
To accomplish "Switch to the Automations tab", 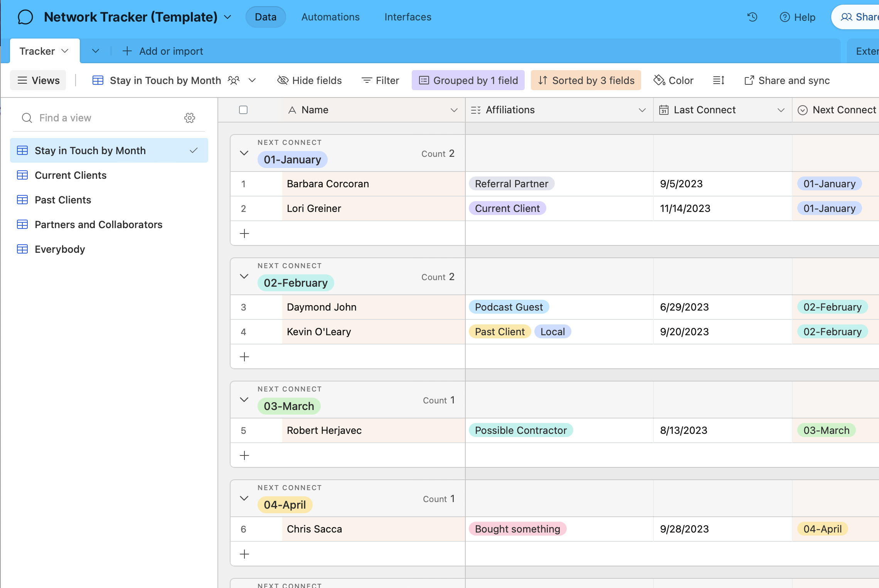I will tap(330, 17).
